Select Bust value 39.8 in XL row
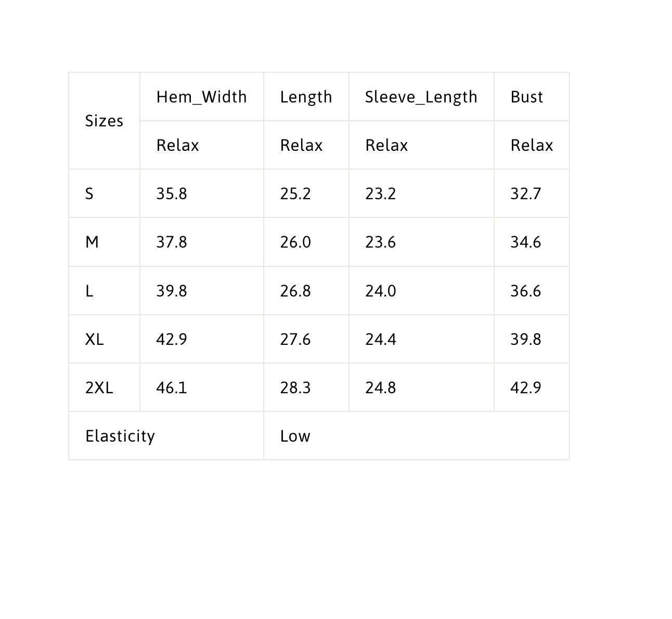The image size is (672, 619). [x=526, y=339]
